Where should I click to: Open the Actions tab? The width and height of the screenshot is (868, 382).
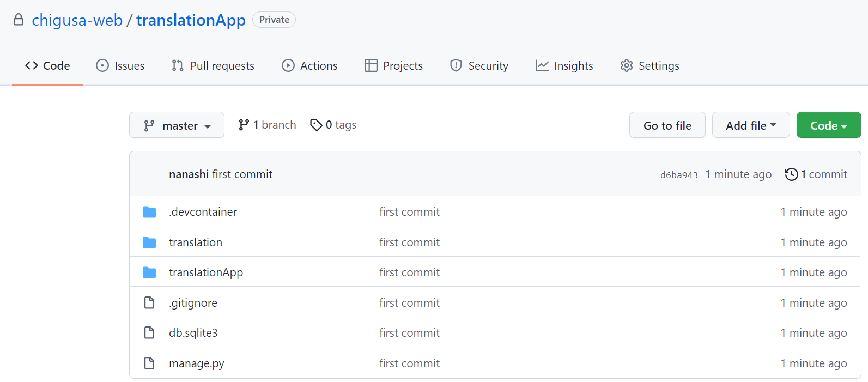point(309,65)
